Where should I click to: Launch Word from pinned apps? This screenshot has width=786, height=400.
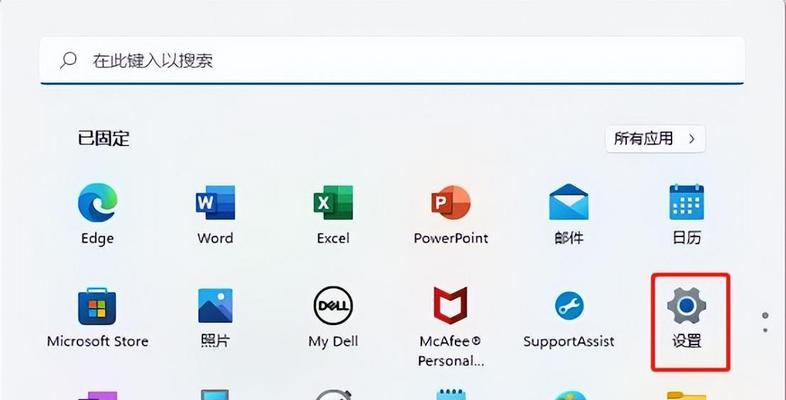tap(215, 213)
